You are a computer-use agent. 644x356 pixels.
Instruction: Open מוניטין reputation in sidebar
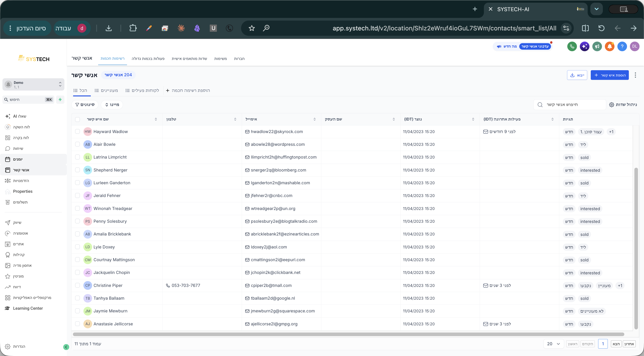pyautogui.click(x=18, y=276)
